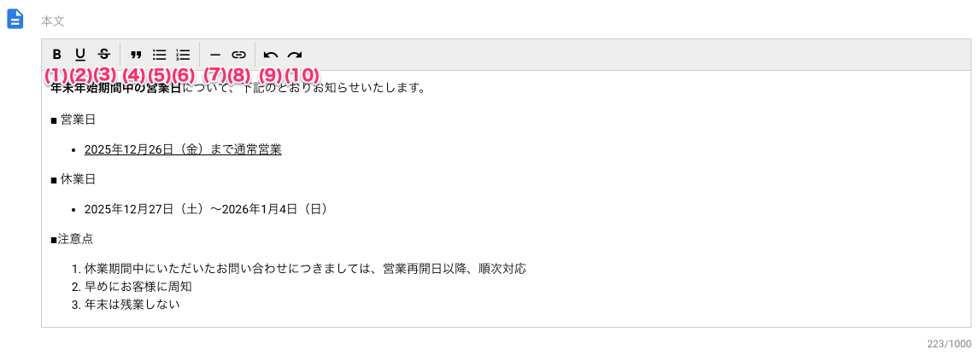The height and width of the screenshot is (355, 980).
Task: Click numbered item 年末は残業しない
Action: tap(132, 304)
